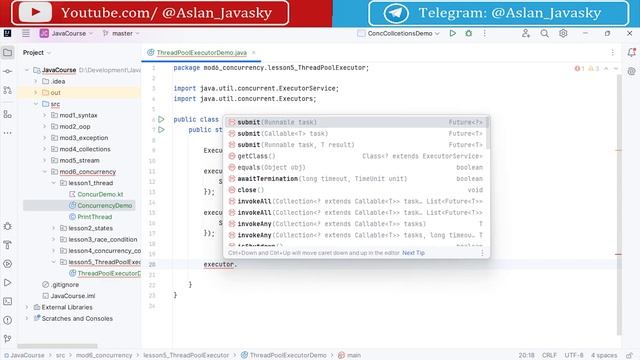Click run gutter icon beside public class
Screen dimensions: 640x360
click(161, 119)
